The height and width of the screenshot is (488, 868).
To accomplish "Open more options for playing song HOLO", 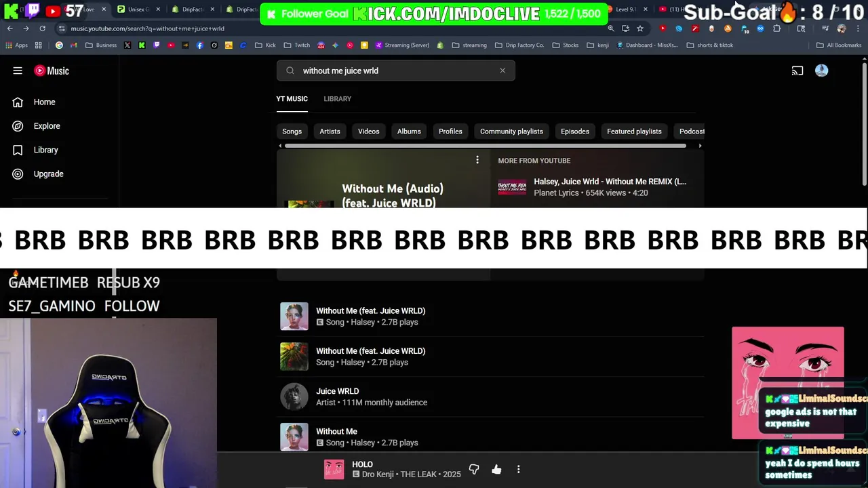I will (x=519, y=469).
